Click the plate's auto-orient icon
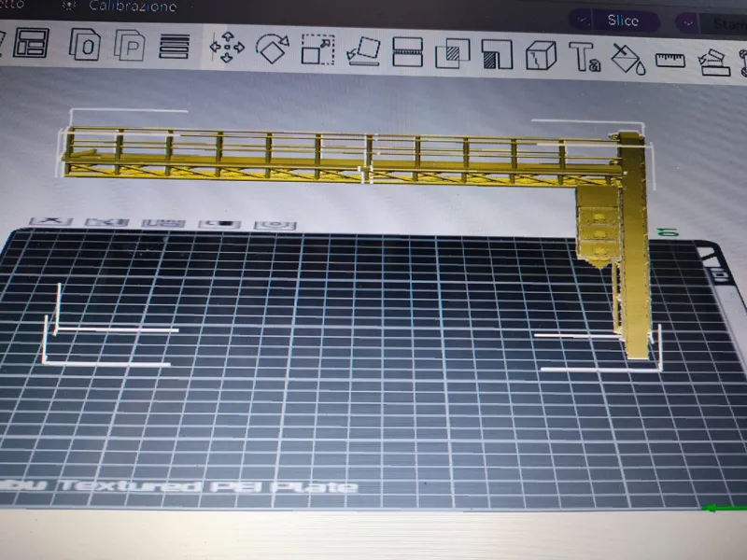Screen dimensions: 747x560 point(107,222)
